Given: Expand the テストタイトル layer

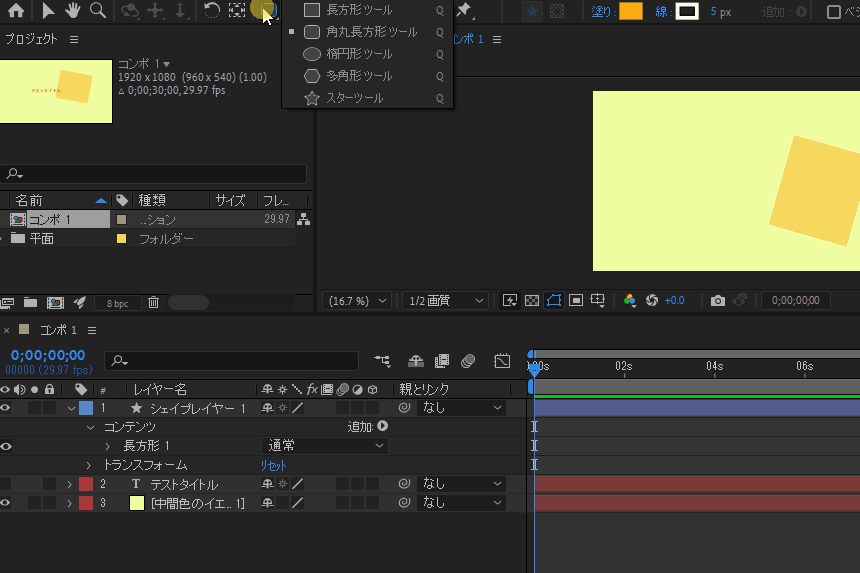Looking at the screenshot, I should (69, 484).
